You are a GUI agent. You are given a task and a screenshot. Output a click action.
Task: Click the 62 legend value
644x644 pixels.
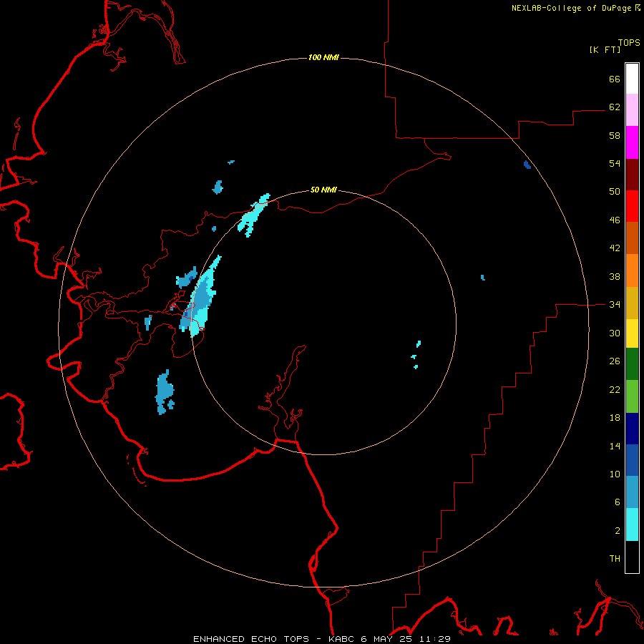615,107
